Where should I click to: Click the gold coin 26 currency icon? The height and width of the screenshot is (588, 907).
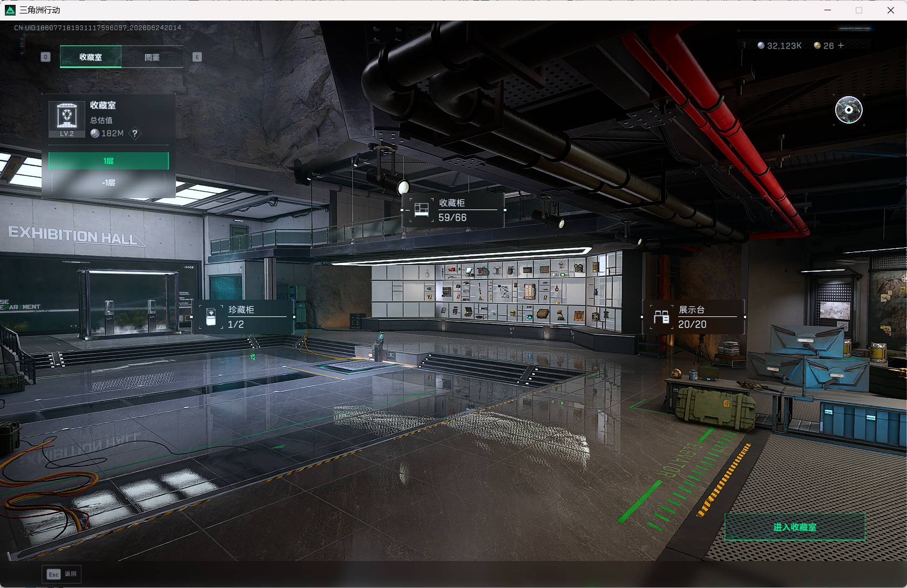tap(817, 46)
